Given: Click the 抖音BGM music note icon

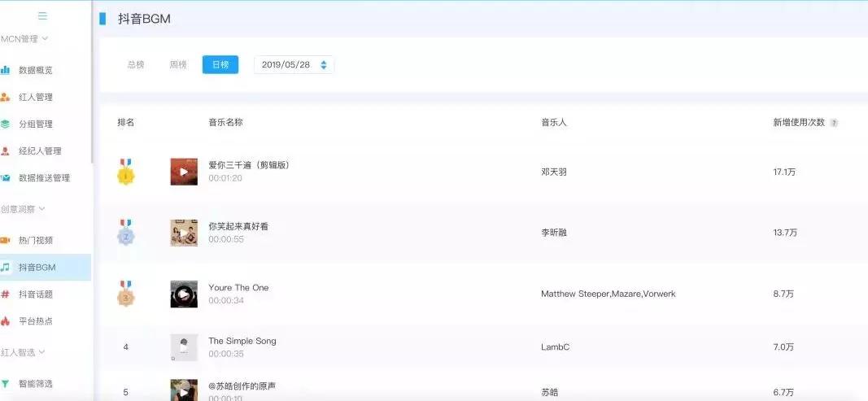Looking at the screenshot, I should pyautogui.click(x=5, y=267).
